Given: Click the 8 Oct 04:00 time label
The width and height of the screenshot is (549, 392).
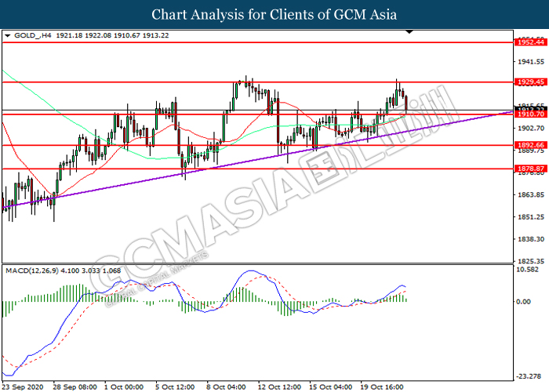Looking at the screenshot, I should 226,387.
